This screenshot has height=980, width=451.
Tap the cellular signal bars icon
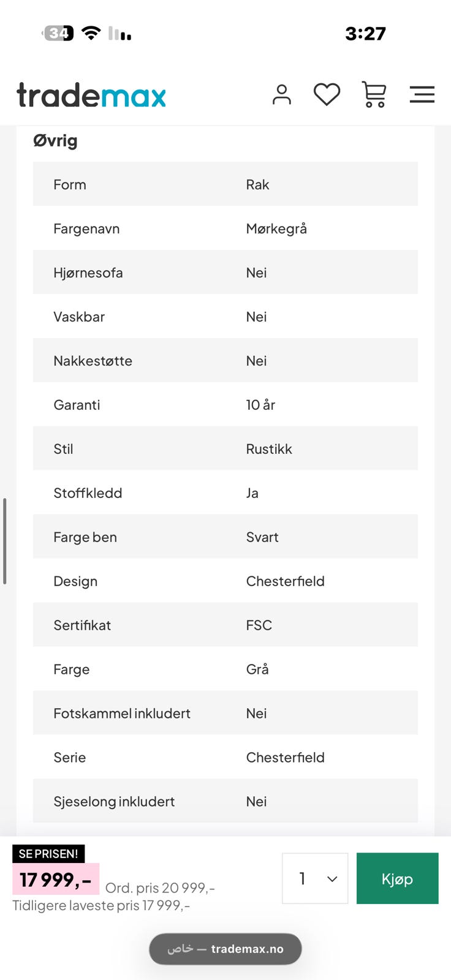pyautogui.click(x=119, y=33)
